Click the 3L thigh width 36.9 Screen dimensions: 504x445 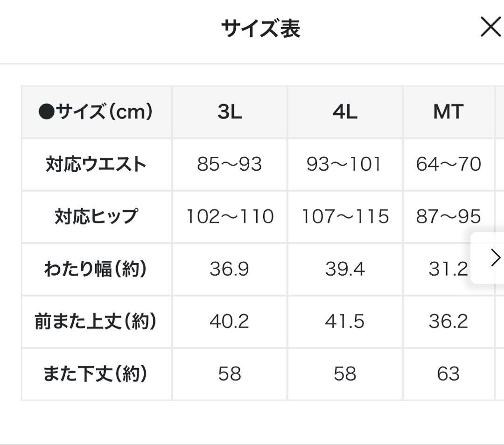230,269
